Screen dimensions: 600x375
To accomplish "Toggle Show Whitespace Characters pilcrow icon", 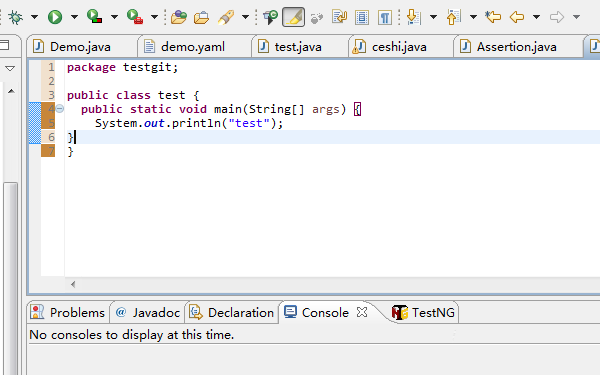I will pyautogui.click(x=385, y=17).
